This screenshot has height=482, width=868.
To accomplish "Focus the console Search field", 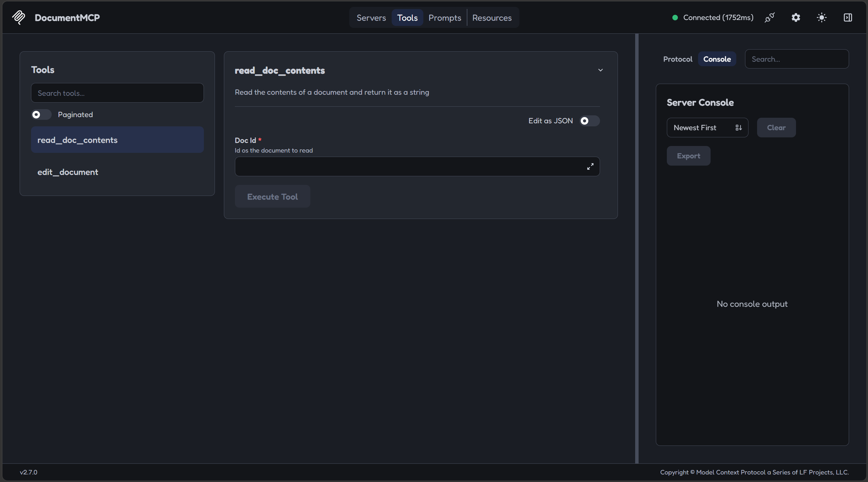I will [x=797, y=59].
